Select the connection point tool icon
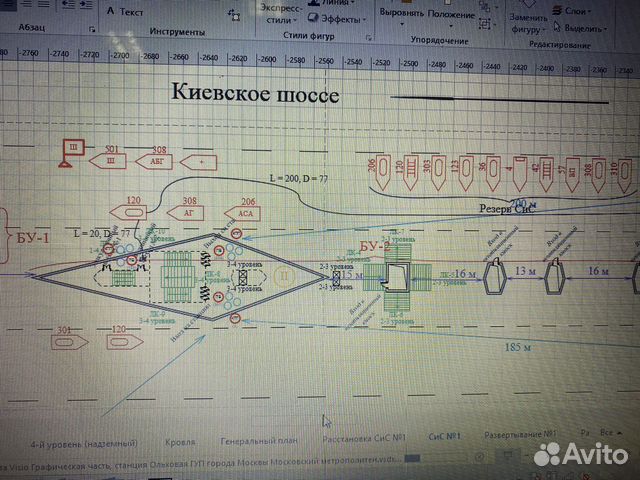This screenshot has height=480, width=640. [x=234, y=15]
